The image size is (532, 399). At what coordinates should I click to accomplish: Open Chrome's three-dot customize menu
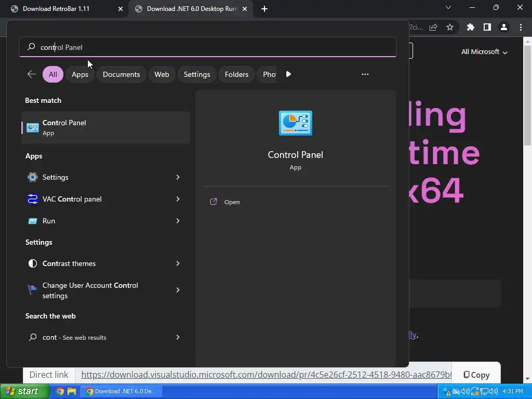[521, 27]
